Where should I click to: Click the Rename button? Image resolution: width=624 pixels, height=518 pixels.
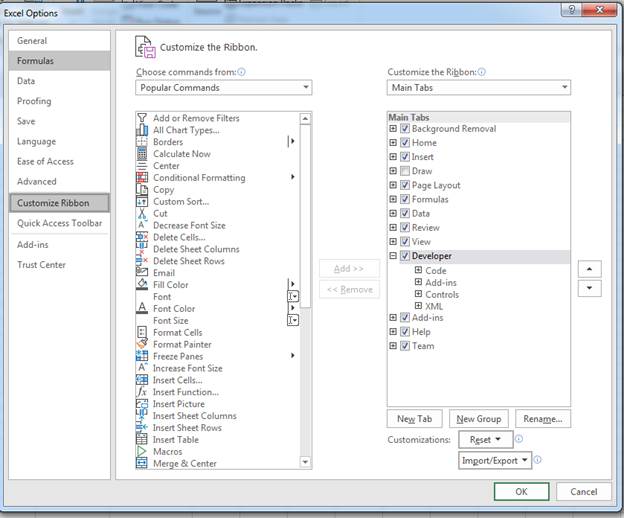[x=543, y=419]
